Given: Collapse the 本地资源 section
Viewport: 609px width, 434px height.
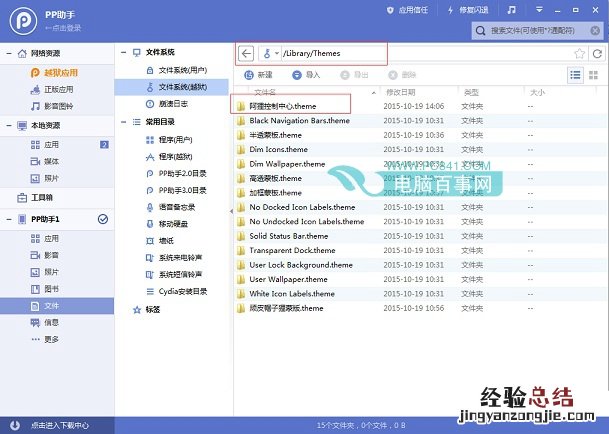Looking at the screenshot, I should (x=9, y=125).
